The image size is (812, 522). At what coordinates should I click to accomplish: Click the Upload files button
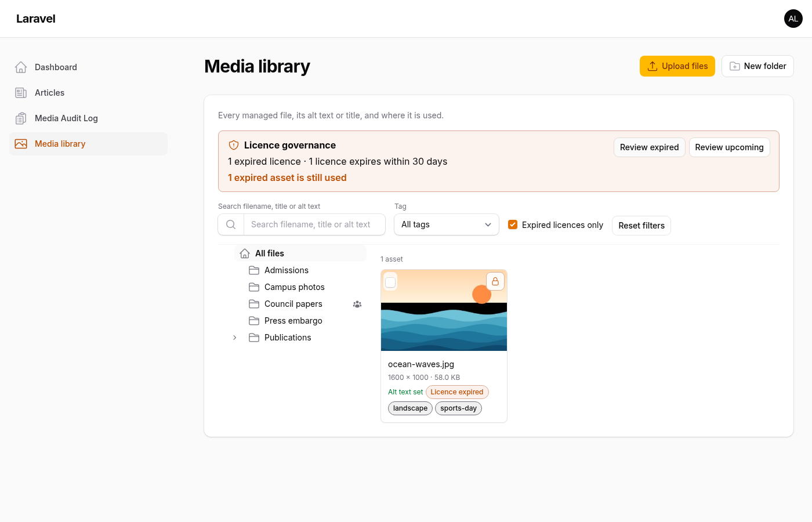click(677, 66)
